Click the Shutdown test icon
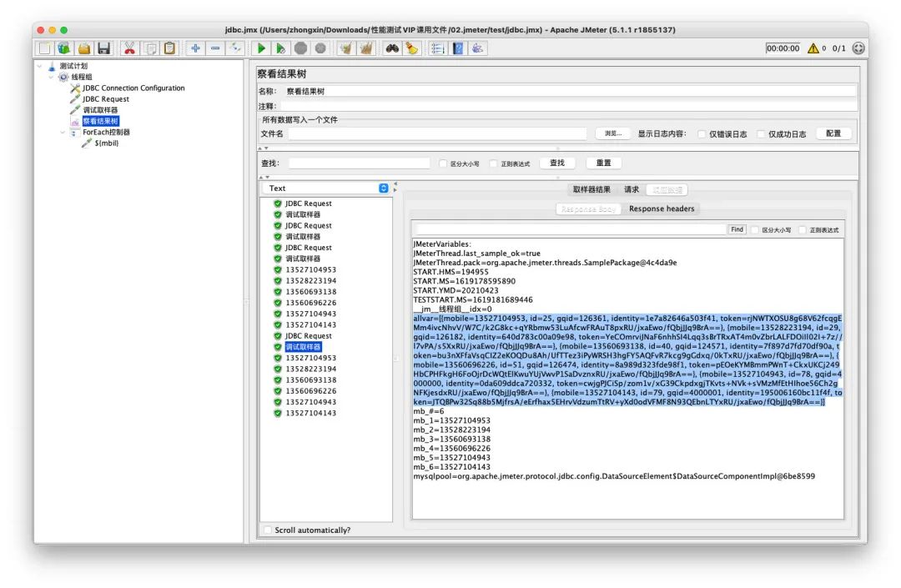 [x=320, y=48]
